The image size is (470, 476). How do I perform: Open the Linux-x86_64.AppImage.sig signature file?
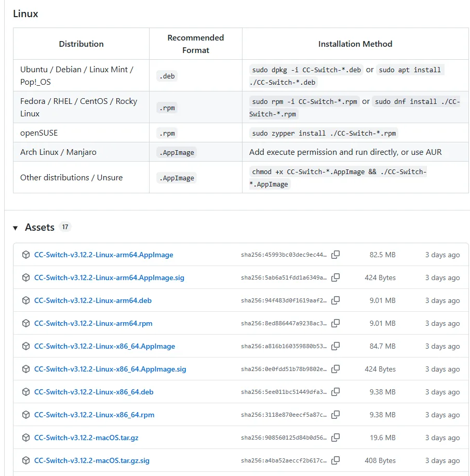point(110,369)
